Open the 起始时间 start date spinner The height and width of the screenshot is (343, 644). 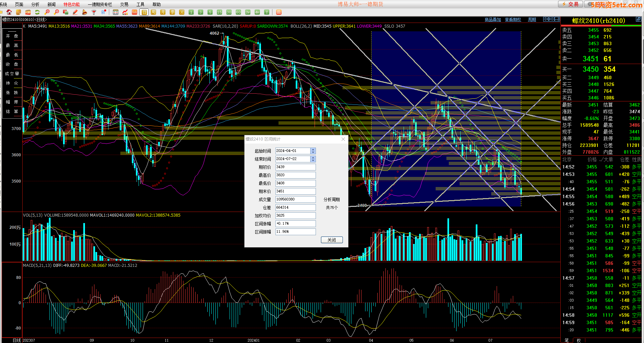tap(313, 151)
